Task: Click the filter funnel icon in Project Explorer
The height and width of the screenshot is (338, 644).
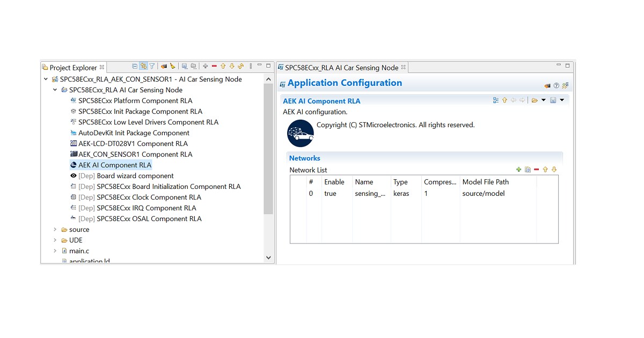Action: coord(152,67)
